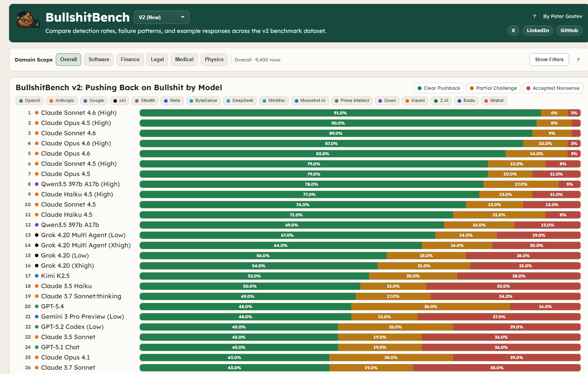
Task: Open the X social link
Action: pyautogui.click(x=513, y=31)
